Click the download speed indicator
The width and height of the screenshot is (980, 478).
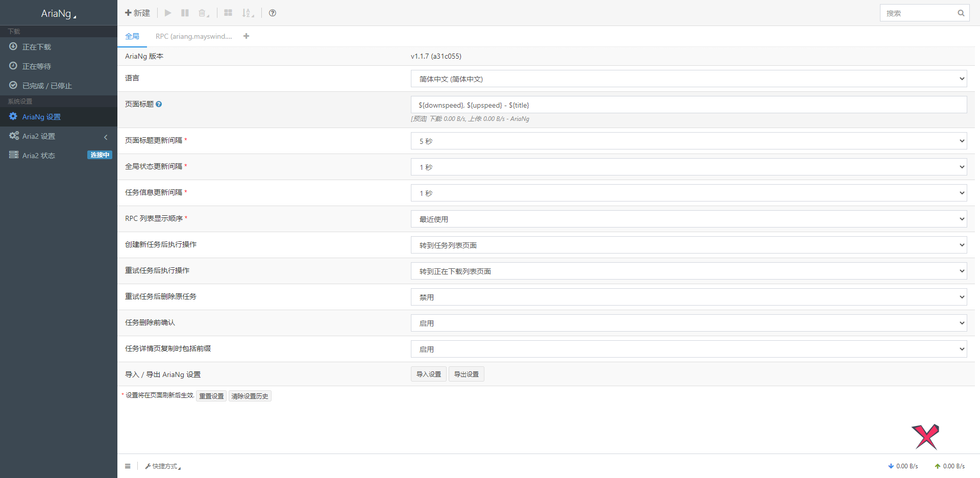(x=903, y=466)
